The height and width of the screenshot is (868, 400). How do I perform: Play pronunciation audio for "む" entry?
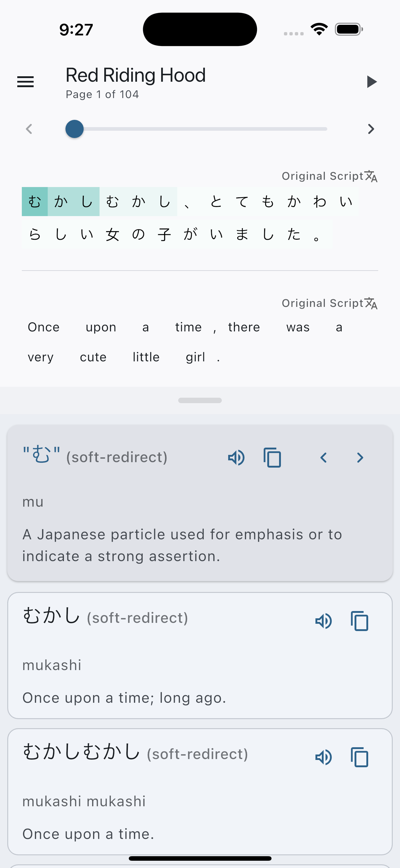pos(236,458)
